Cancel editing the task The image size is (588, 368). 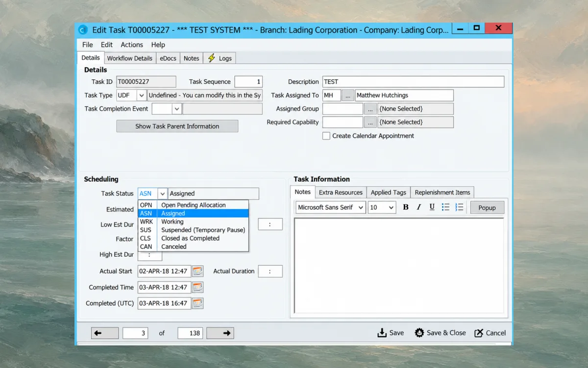click(x=490, y=333)
